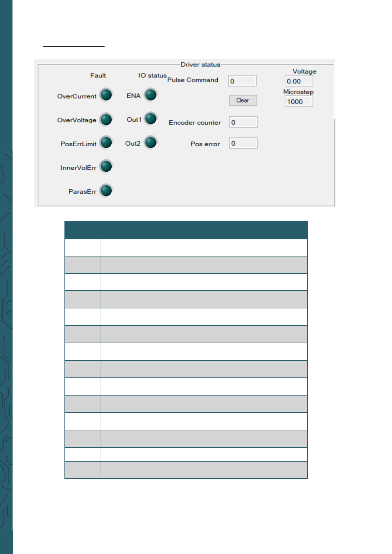Click the OverCurrent fault indicator light
Image resolution: width=392 pixels, height=554 pixels.
pyautogui.click(x=106, y=95)
